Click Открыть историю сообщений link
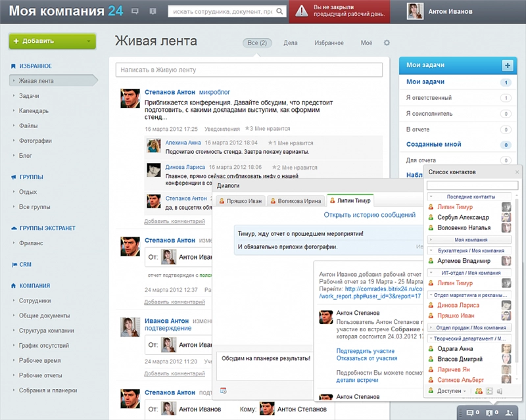This screenshot has width=526, height=420. pyautogui.click(x=370, y=215)
